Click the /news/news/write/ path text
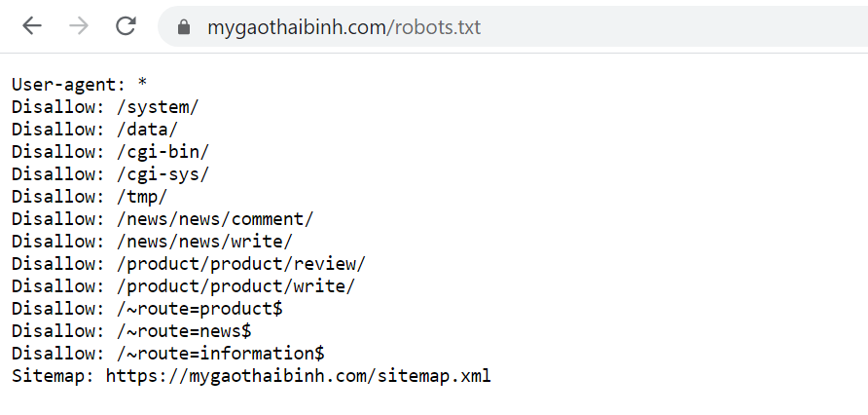This screenshot has width=868, height=415. (x=204, y=242)
